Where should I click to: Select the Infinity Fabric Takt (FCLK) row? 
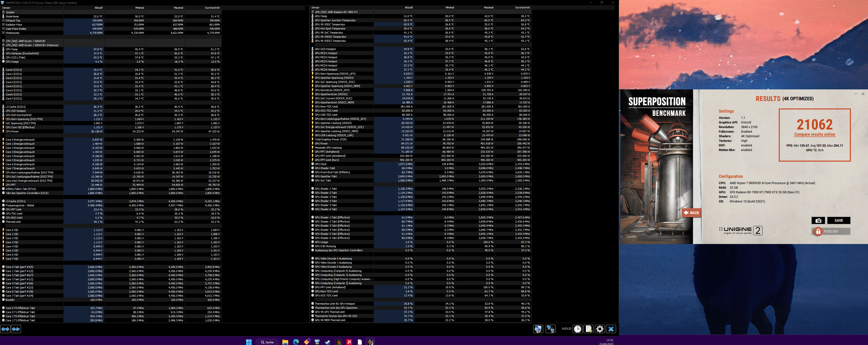coord(111,189)
